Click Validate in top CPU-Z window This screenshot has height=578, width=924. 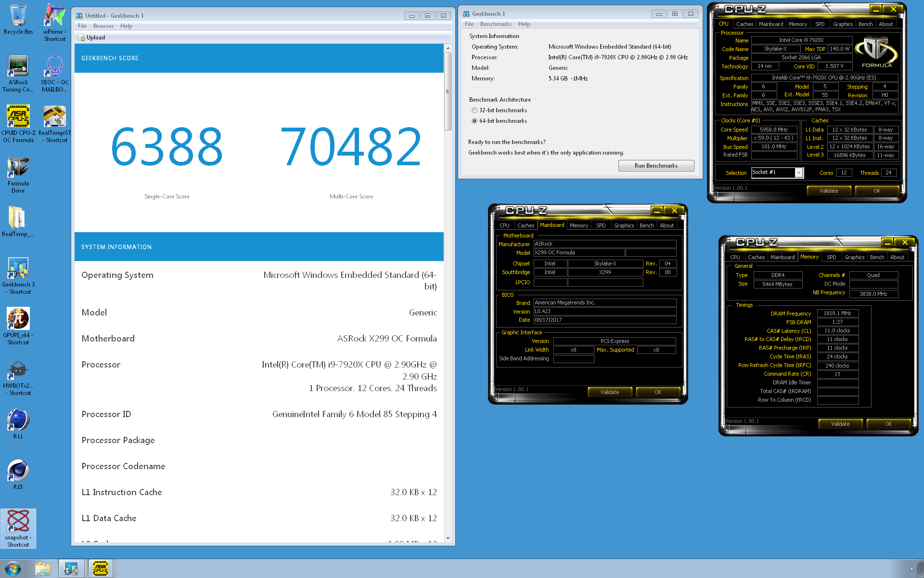pos(829,191)
